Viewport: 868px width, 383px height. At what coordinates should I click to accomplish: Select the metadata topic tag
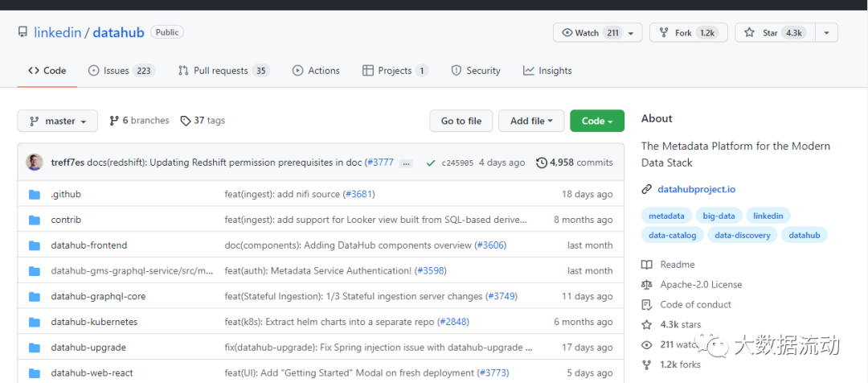[x=666, y=216]
